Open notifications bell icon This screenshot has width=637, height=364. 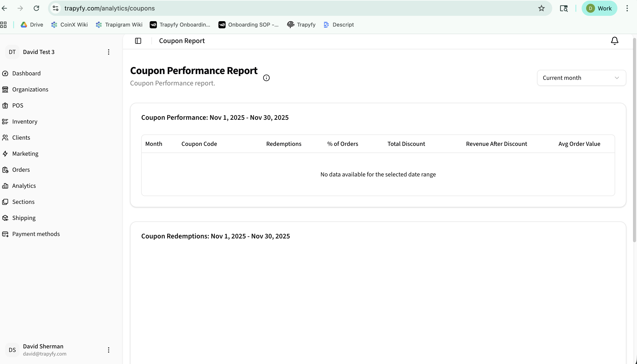pyautogui.click(x=614, y=41)
